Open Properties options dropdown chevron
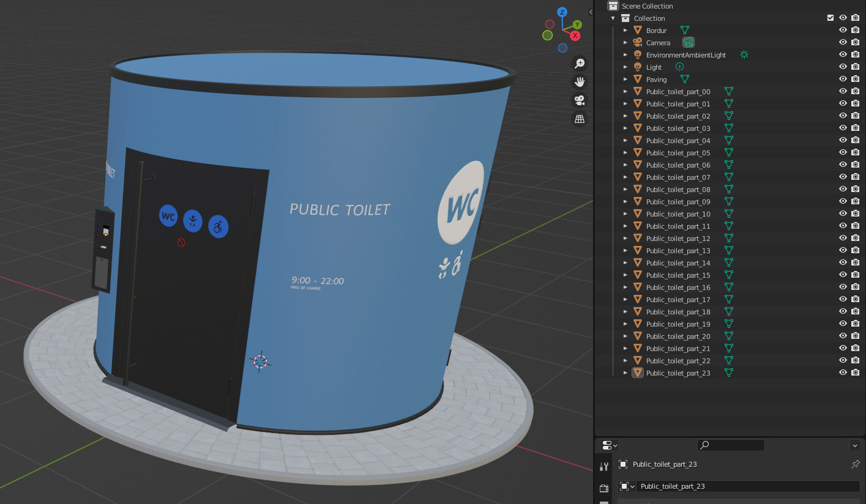 (855, 445)
